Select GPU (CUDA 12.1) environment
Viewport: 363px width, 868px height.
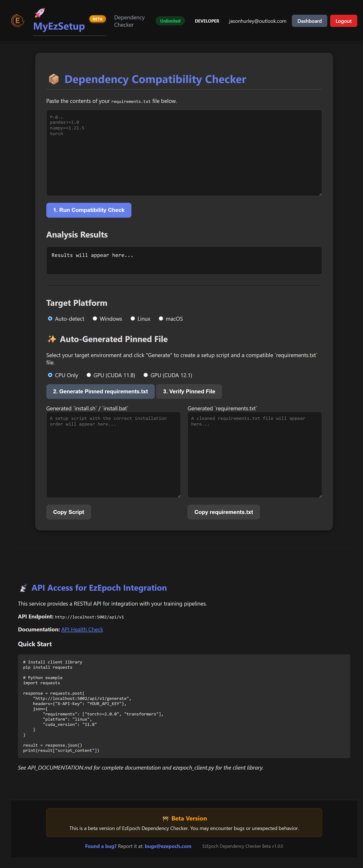[146, 375]
